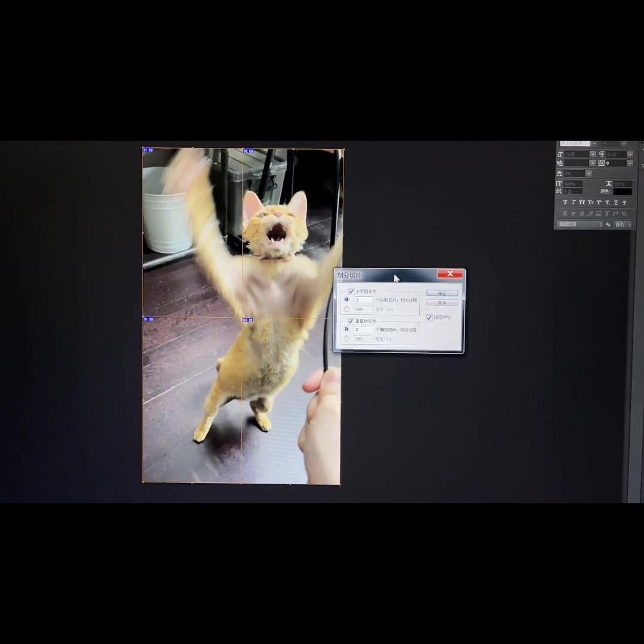644x644 pixels.
Task: Click the tracking icon
Action: tap(601, 163)
